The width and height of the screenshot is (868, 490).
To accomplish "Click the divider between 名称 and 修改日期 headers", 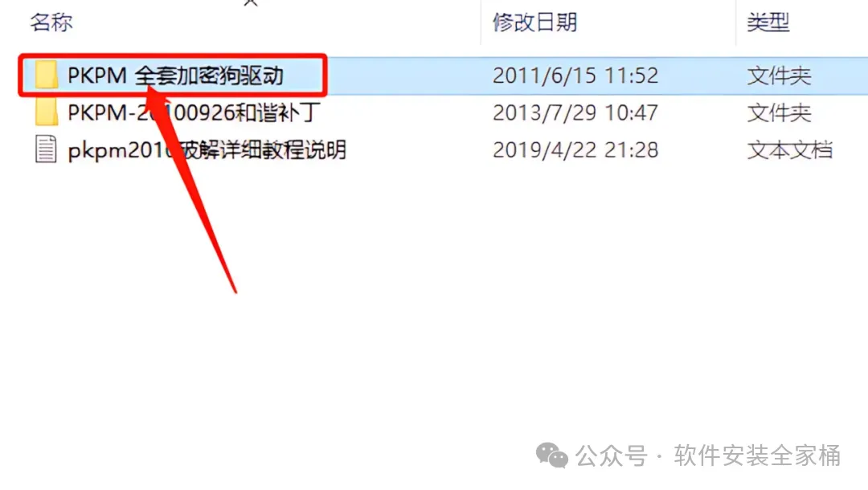I will tap(481, 22).
